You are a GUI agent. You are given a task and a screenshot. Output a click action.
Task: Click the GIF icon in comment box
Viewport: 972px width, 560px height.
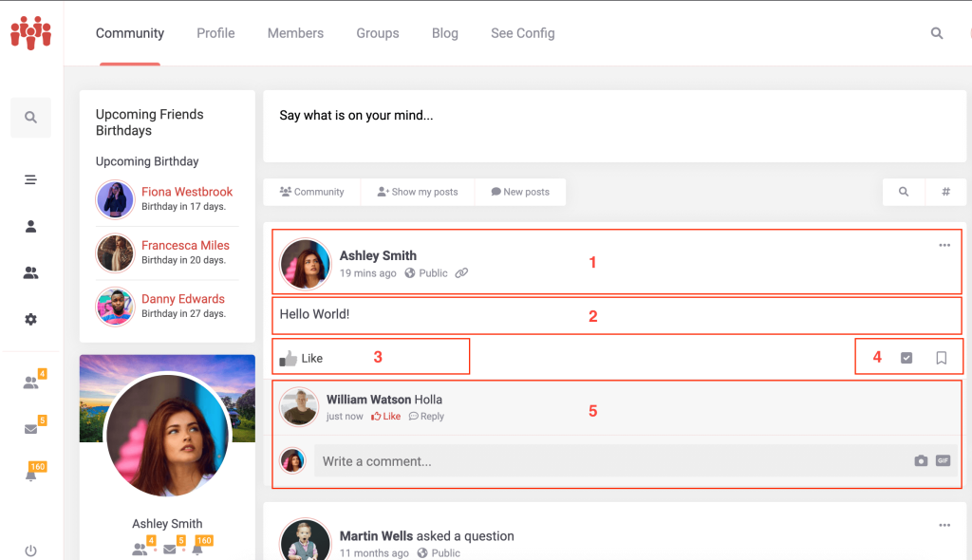tap(943, 460)
